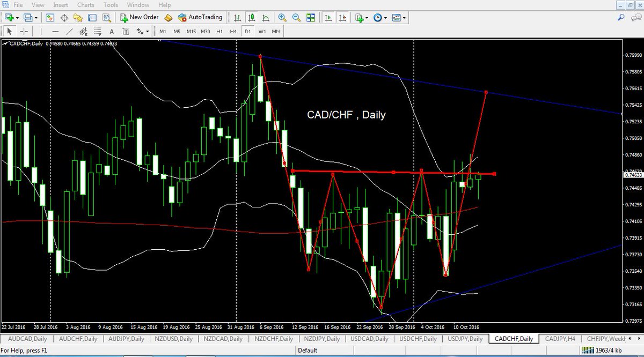Switch to Bar Chart mode
644x357 pixels.
click(237, 18)
